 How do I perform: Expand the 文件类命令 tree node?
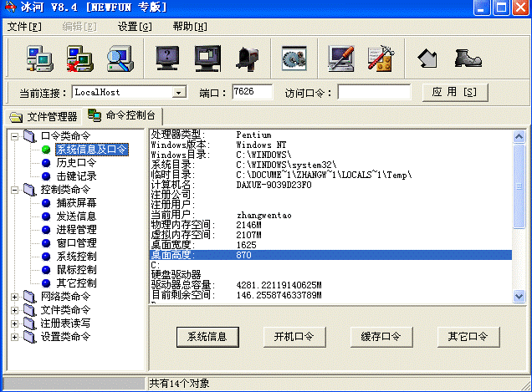point(14,310)
